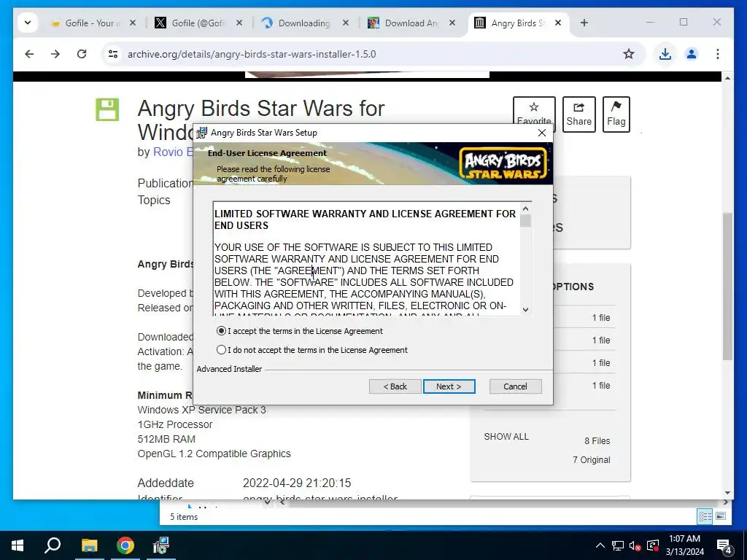
Task: Open Chrome downloads panel
Action: coord(665,54)
